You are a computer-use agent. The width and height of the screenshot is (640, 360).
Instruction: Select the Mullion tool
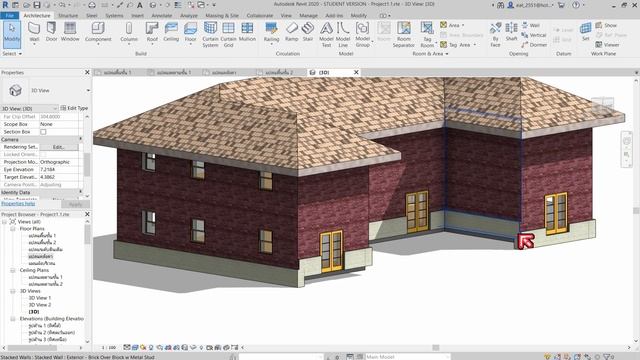(247, 32)
